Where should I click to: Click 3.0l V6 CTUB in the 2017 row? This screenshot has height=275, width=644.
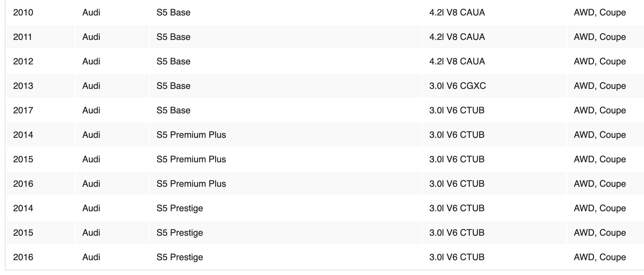coord(457,110)
